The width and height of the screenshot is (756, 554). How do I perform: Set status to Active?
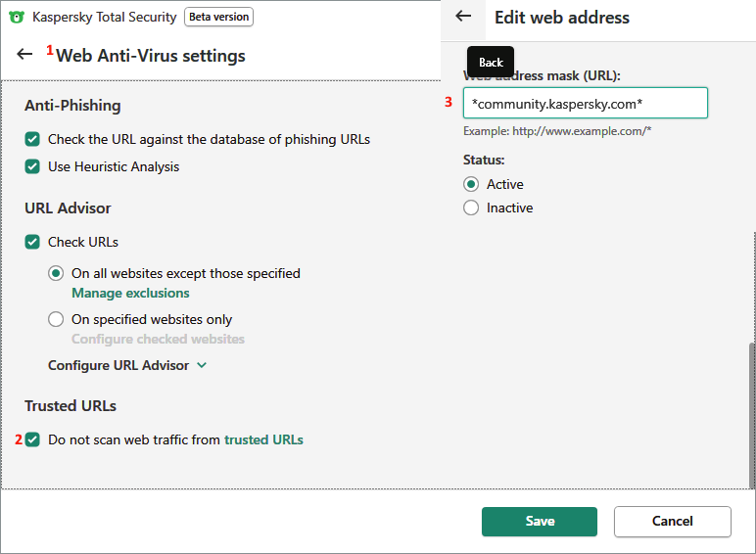click(x=471, y=184)
